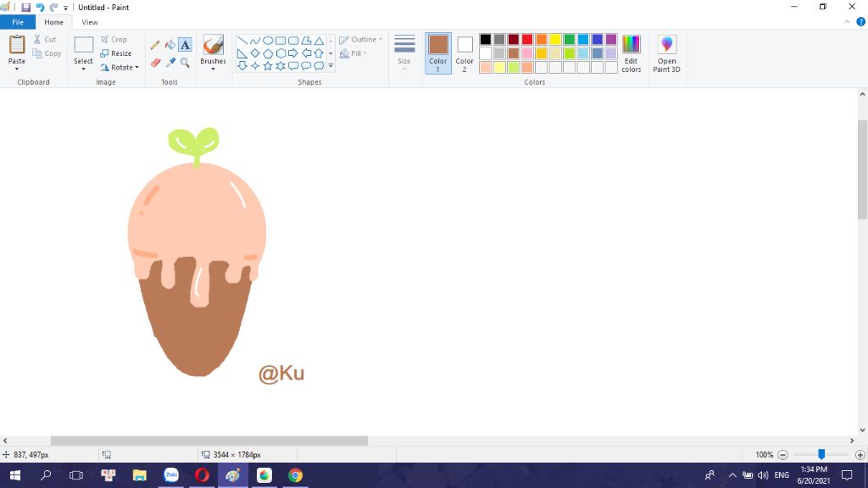Image resolution: width=868 pixels, height=488 pixels.
Task: Switch to the View tab
Action: (90, 22)
